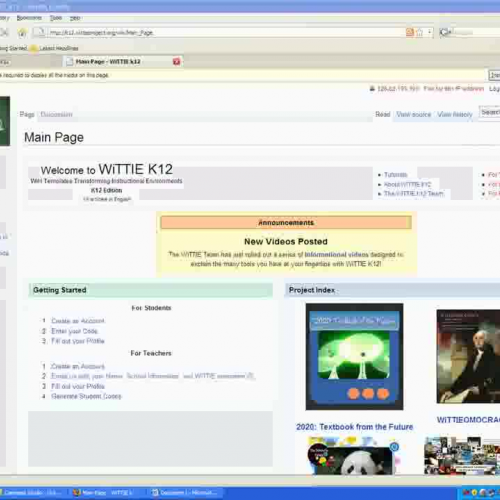Screen dimensions: 500x500
Task: Click the Generate Student Codes link
Action: pyautogui.click(x=86, y=396)
